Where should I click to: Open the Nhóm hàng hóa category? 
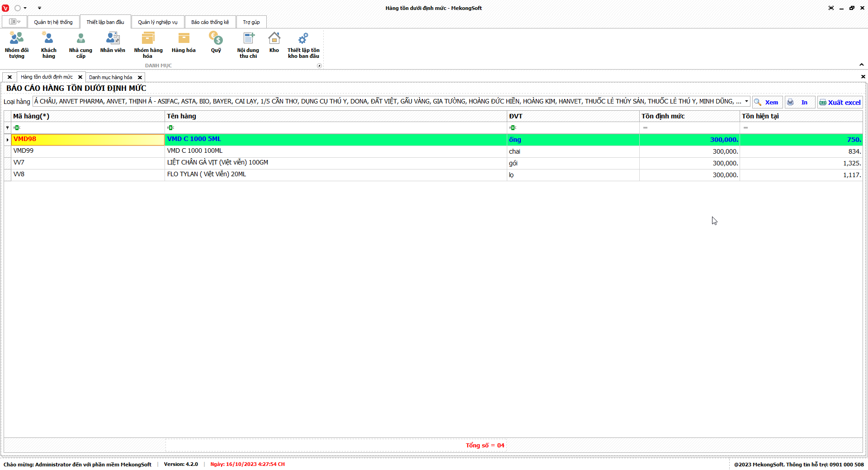pos(148,45)
